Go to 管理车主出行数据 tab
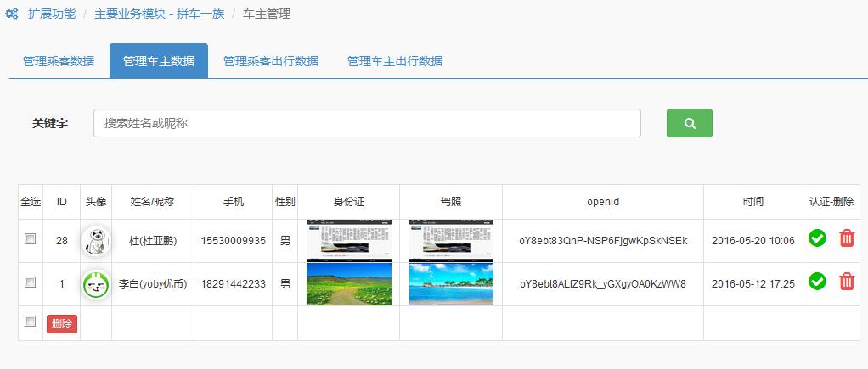868x369 pixels. (x=395, y=61)
